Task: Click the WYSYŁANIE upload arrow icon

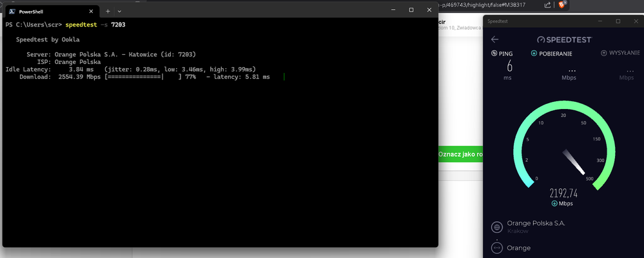Action: point(604,53)
